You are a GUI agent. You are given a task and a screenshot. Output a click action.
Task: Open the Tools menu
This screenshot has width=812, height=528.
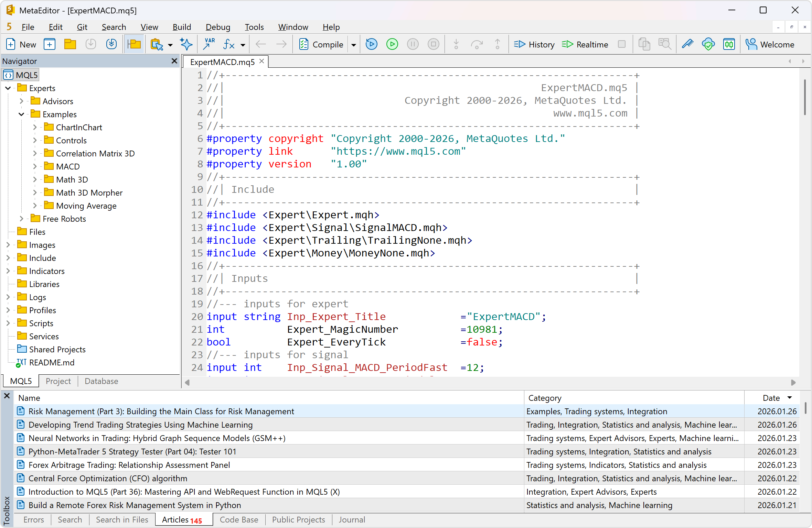pos(254,27)
